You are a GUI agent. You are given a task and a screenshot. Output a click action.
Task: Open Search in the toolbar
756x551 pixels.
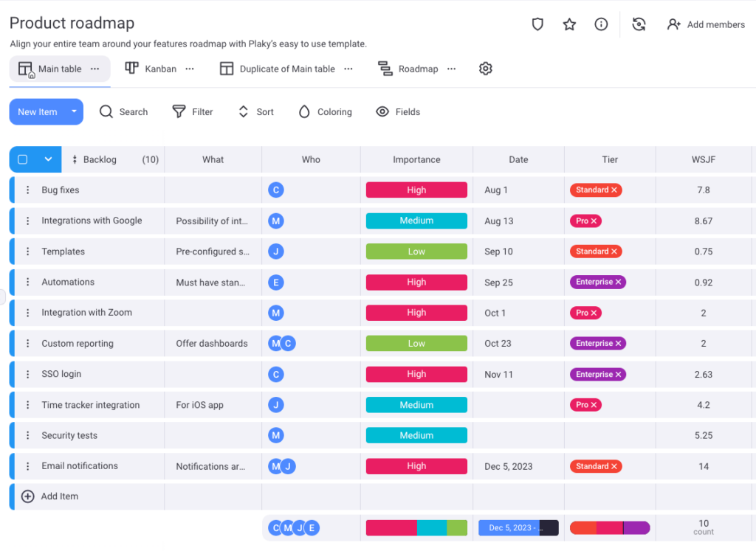point(123,112)
